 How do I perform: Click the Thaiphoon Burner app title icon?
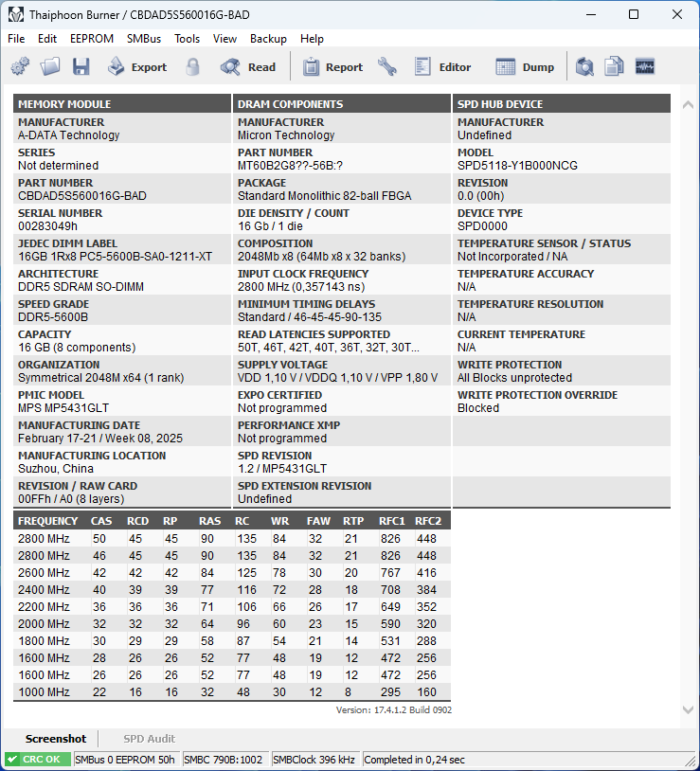pyautogui.click(x=15, y=15)
